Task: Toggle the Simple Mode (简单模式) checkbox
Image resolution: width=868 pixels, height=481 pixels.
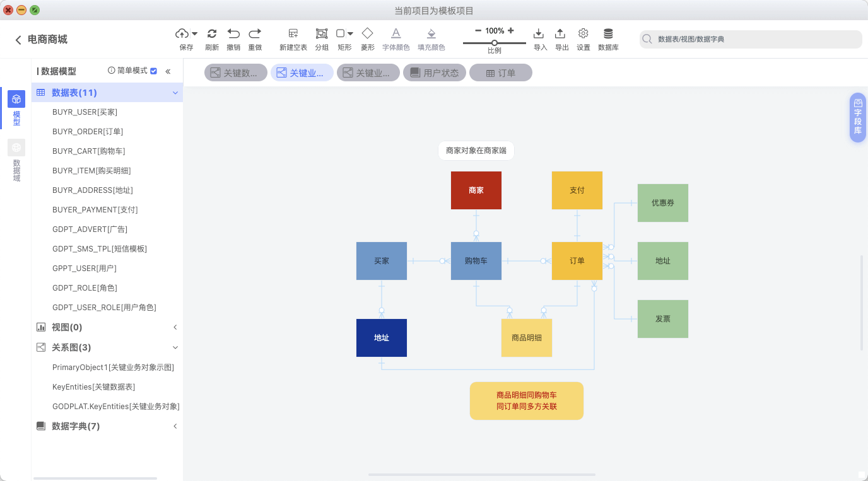Action: click(x=153, y=71)
